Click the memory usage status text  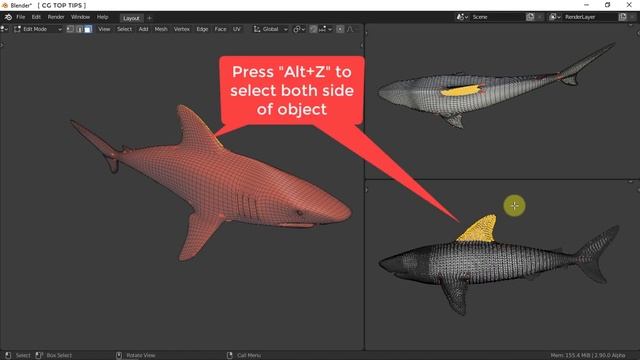coord(588,356)
